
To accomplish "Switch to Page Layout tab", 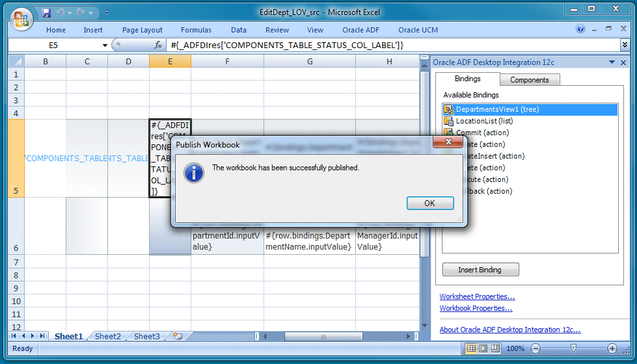I will [x=142, y=30].
